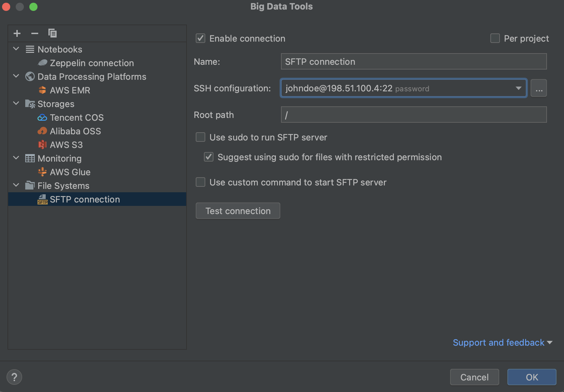The width and height of the screenshot is (564, 392).
Task: Click the copy connection icon
Action: click(x=52, y=33)
